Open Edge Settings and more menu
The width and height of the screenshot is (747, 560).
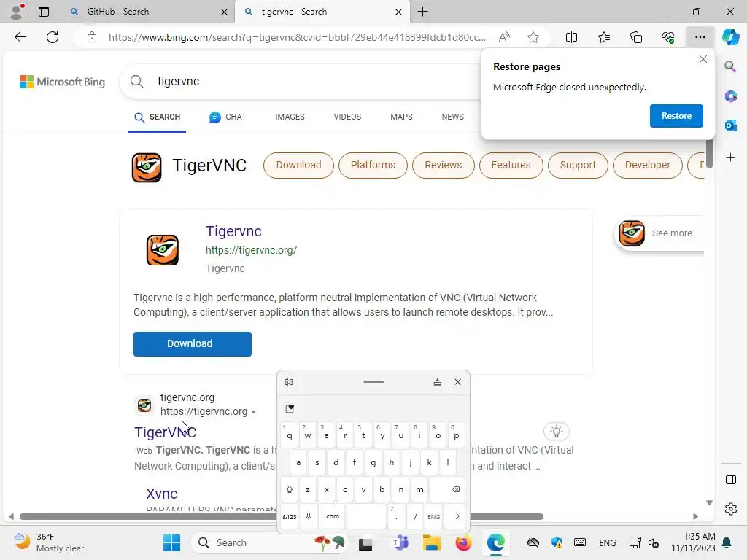pos(700,37)
